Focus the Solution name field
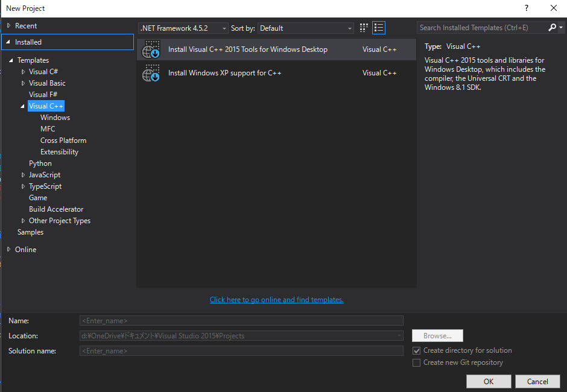The image size is (567, 392). pyautogui.click(x=241, y=351)
